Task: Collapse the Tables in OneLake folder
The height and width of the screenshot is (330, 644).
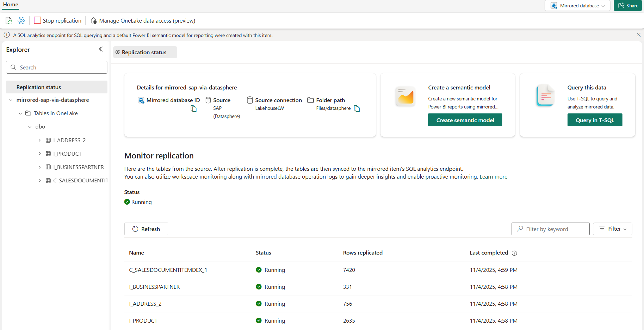Action: coord(20,114)
